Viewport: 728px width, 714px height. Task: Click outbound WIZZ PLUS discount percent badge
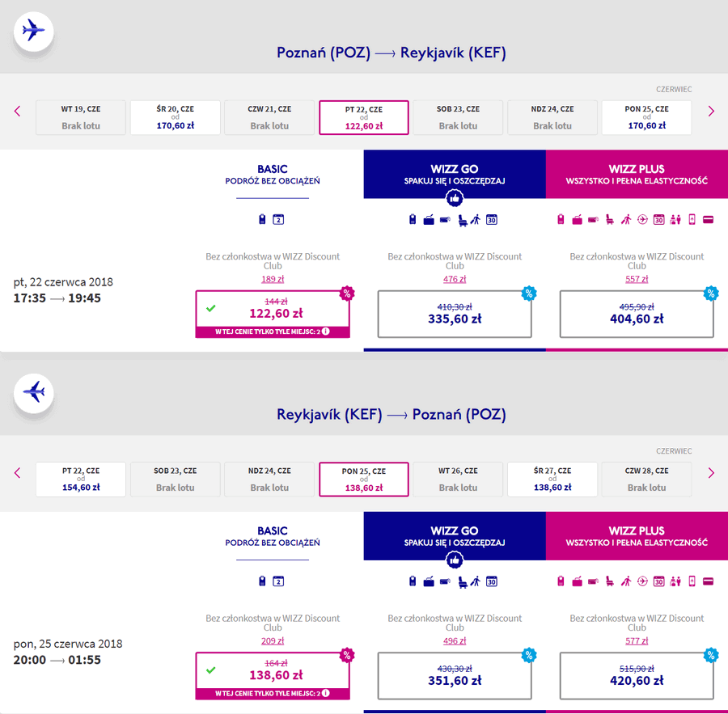pos(711,294)
